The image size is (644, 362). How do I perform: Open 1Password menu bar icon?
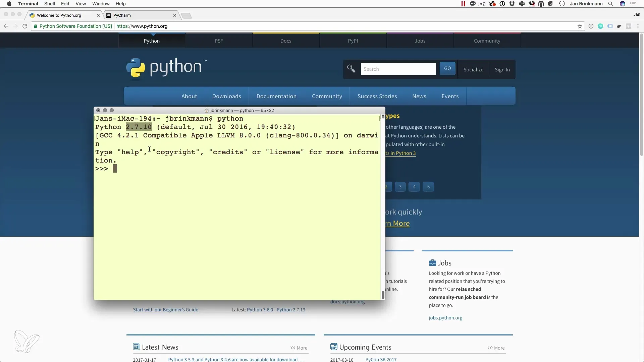pos(502,4)
